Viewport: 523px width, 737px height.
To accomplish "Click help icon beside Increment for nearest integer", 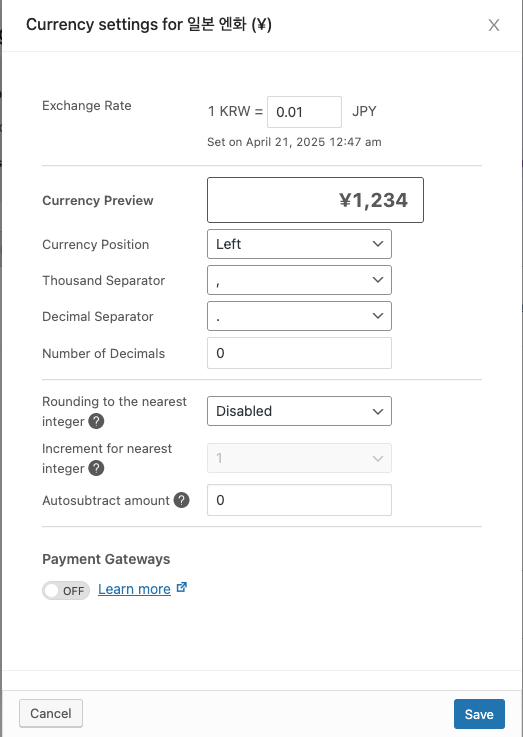I will [96, 468].
